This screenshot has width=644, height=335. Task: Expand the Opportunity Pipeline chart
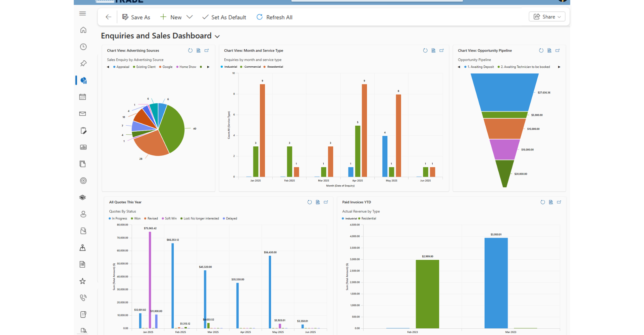557,51
